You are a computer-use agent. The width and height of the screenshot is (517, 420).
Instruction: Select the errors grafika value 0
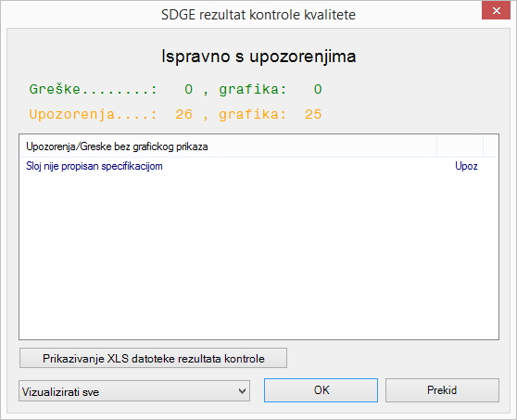point(318,89)
